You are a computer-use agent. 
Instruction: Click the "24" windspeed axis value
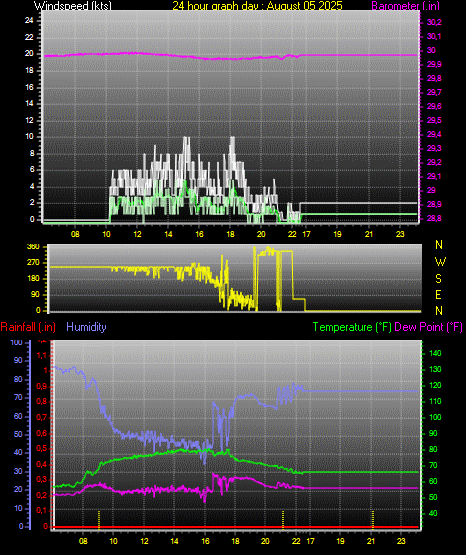(x=29, y=21)
